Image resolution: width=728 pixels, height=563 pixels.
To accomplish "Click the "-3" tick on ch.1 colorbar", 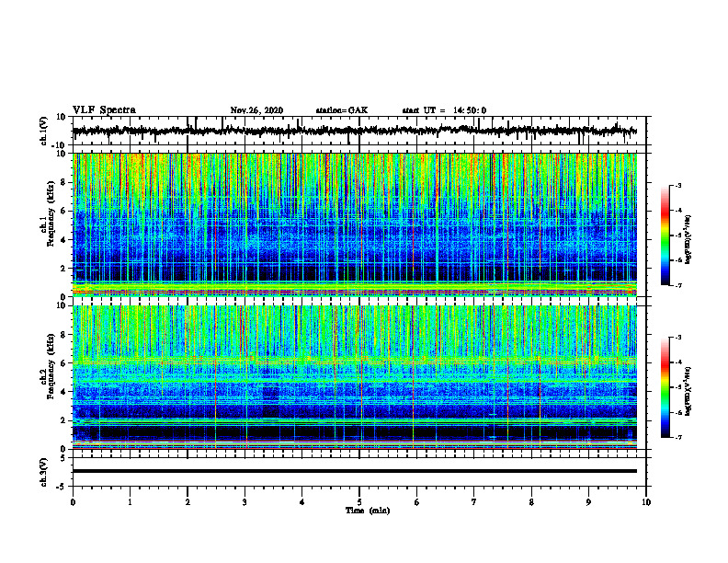I will point(677,185).
